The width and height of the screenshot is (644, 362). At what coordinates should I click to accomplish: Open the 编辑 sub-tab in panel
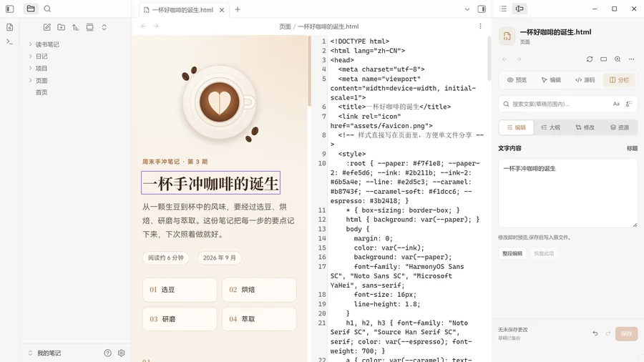(516, 127)
